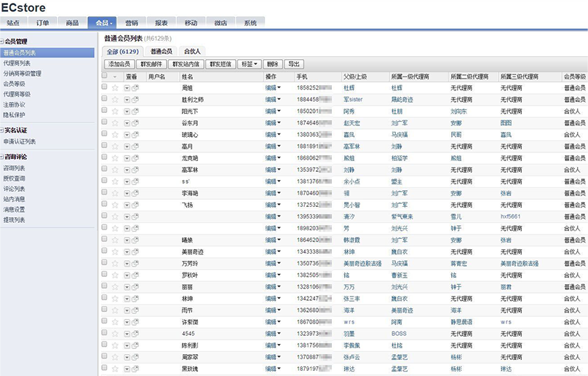Viewport: 588px width, 376px height.
Task: Star the member 周姐 row
Action: click(x=115, y=87)
